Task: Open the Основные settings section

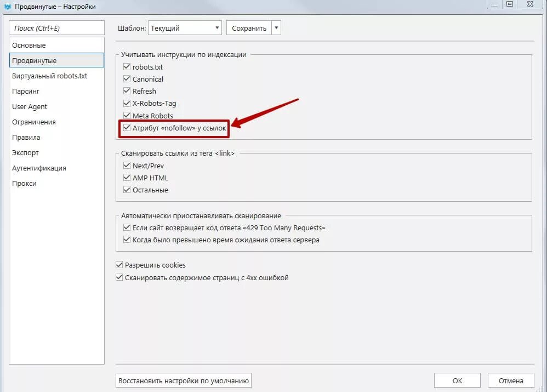Action: 56,45
